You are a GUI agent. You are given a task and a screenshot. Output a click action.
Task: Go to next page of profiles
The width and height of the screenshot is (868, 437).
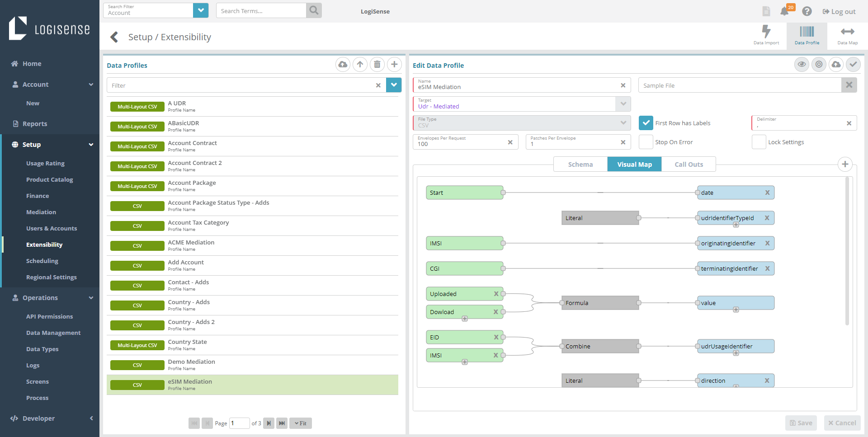coord(269,423)
